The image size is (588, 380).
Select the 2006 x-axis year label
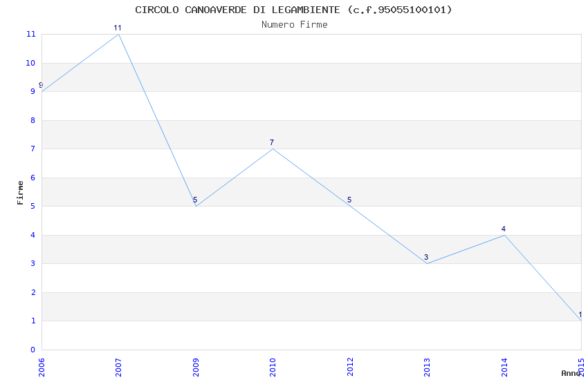point(42,368)
